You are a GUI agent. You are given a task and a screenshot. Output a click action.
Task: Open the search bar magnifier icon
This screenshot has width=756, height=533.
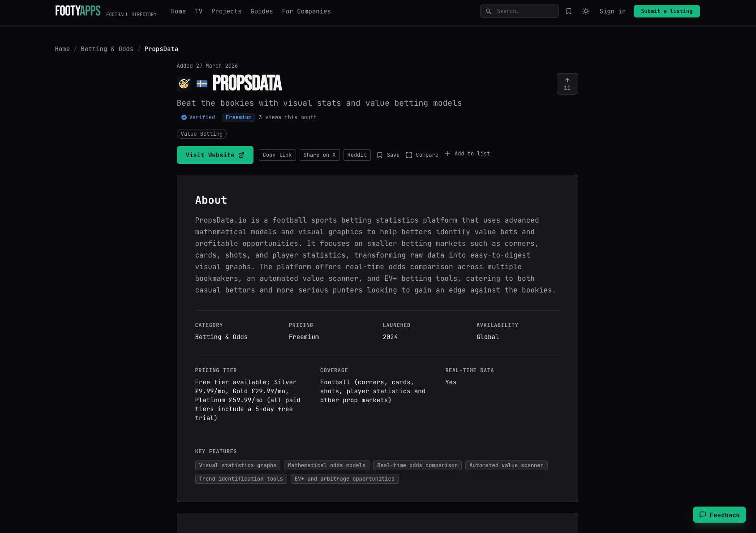pos(489,11)
